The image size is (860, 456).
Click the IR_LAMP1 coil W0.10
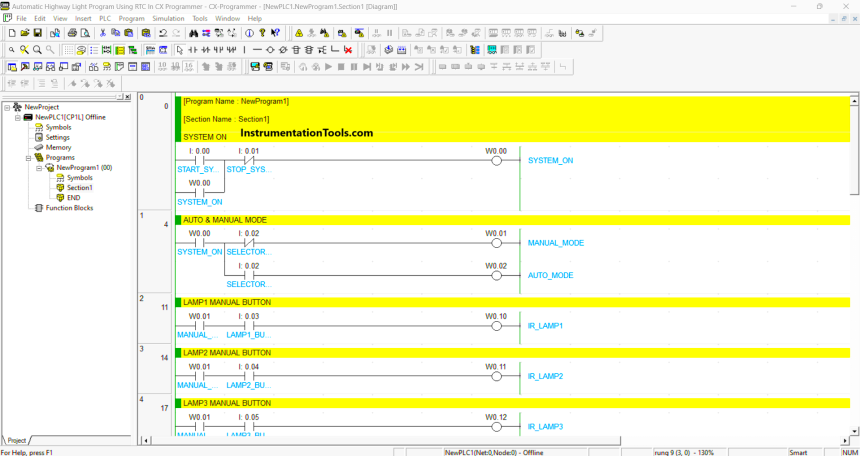[x=496, y=326]
